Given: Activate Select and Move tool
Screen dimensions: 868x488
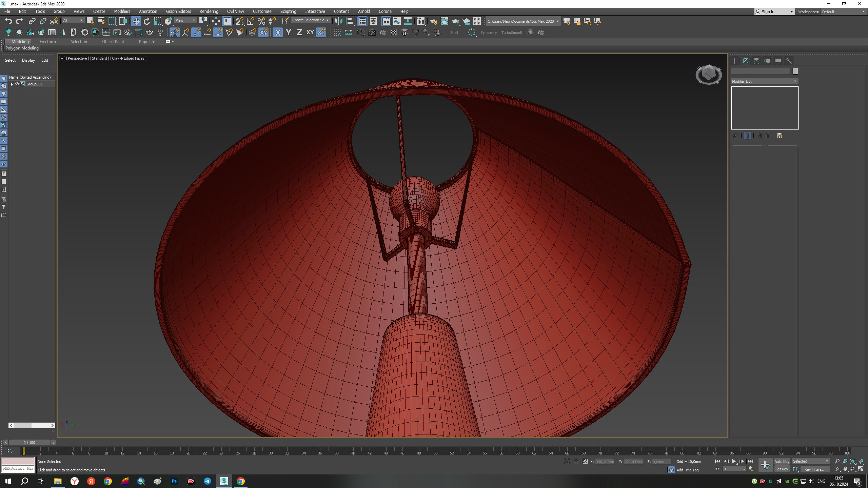Looking at the screenshot, I should point(136,21).
